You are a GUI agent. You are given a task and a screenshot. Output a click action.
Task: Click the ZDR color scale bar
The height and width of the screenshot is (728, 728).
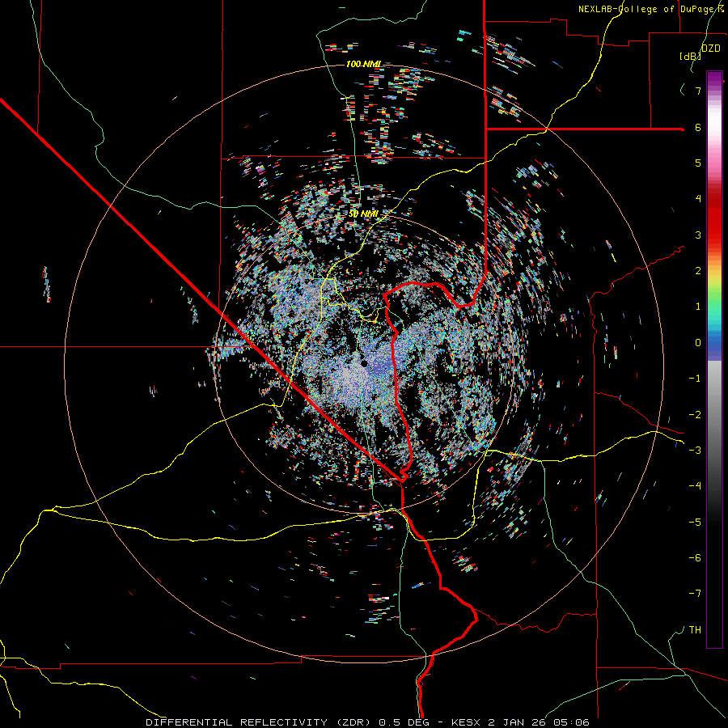click(x=714, y=359)
